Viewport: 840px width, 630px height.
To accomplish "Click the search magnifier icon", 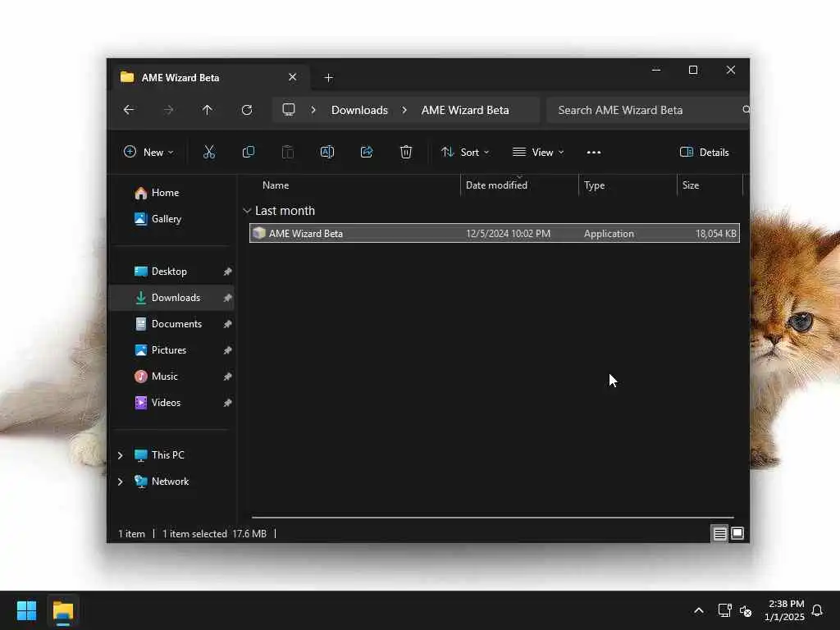I will [x=745, y=110].
